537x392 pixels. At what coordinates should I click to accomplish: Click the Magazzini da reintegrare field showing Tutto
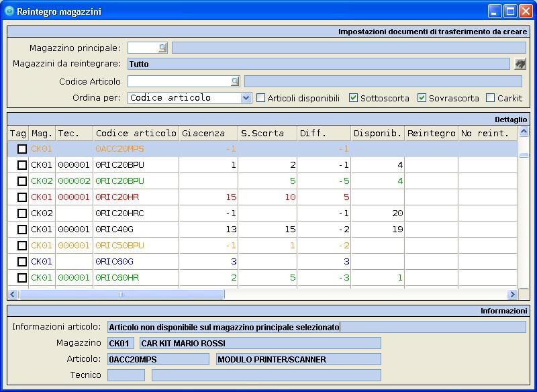[319, 64]
